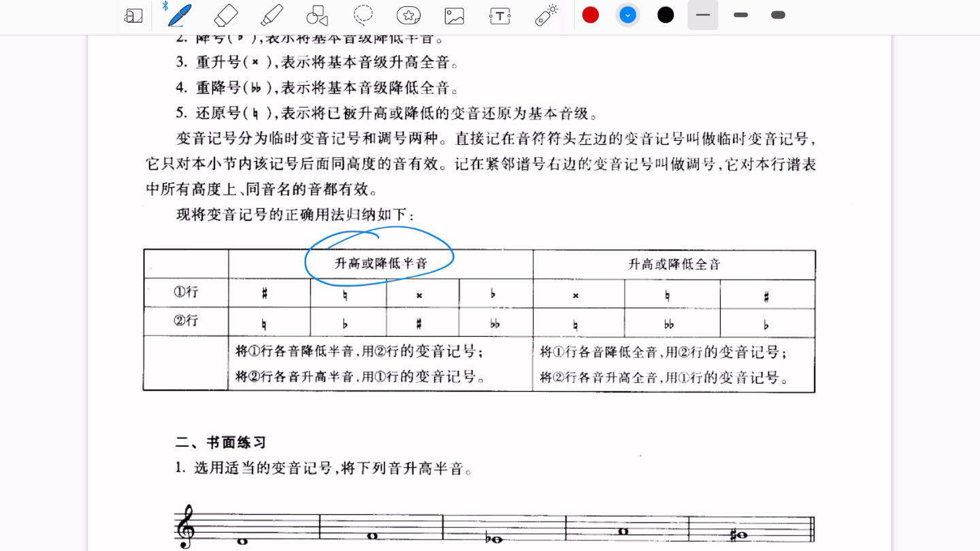Choose the medium stroke width

pos(741,15)
